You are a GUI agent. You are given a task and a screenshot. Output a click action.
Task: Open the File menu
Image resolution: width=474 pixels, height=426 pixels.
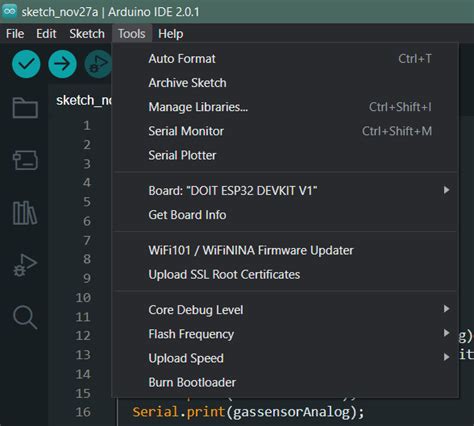pyautogui.click(x=15, y=34)
